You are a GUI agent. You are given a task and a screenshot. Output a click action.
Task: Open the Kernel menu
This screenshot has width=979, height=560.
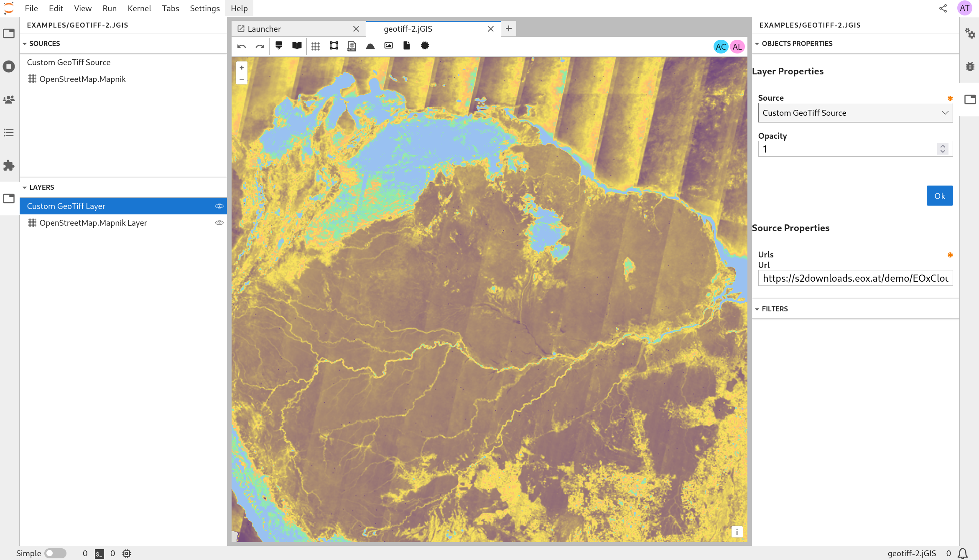139,8
